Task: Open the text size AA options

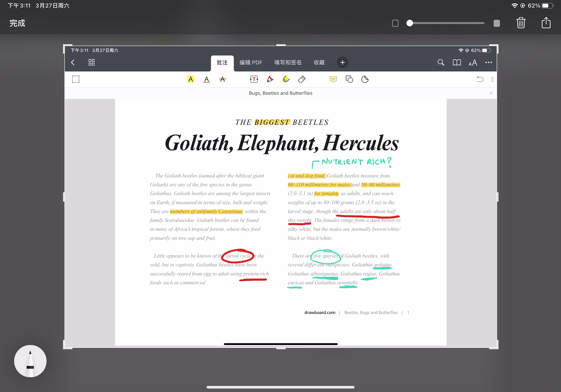Action: (473, 63)
